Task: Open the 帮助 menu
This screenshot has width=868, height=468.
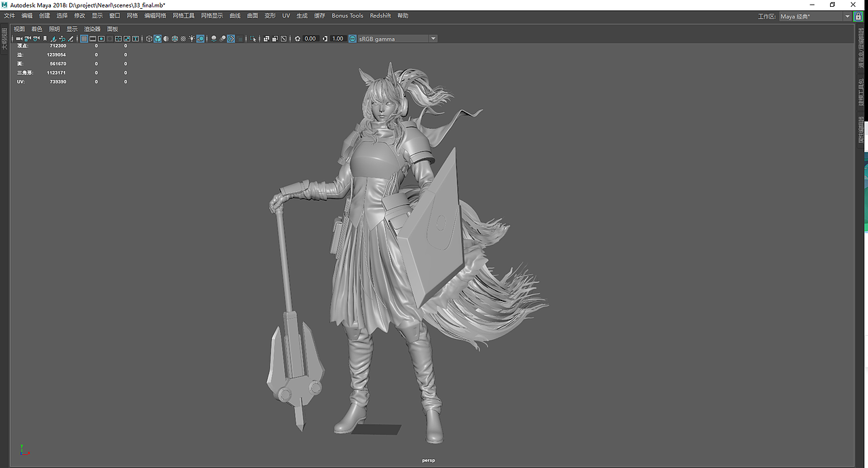Action: point(403,16)
